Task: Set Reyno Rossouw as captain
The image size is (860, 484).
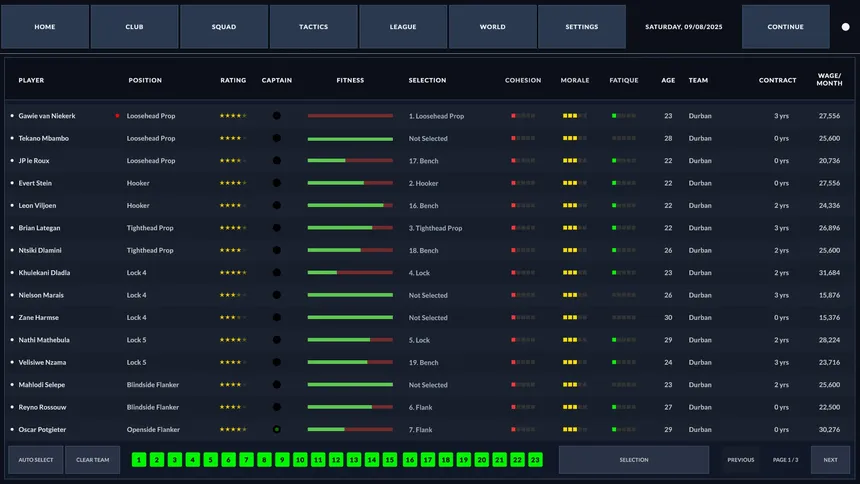Action: (x=276, y=407)
